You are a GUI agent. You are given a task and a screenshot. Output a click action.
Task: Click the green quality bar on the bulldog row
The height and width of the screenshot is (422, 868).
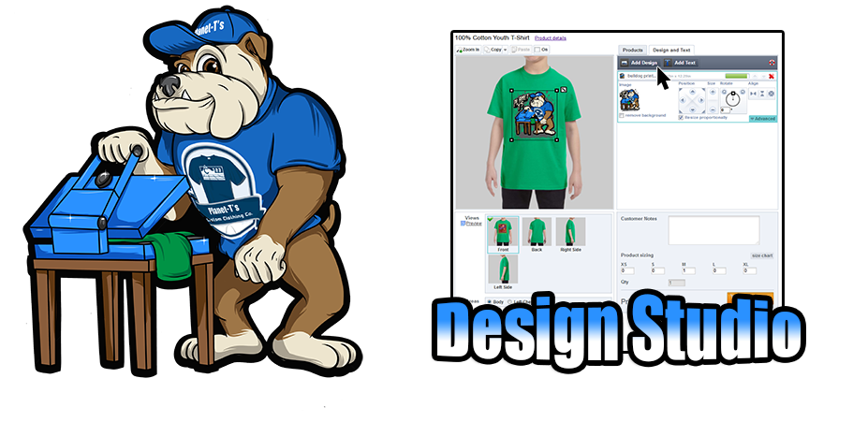[736, 76]
